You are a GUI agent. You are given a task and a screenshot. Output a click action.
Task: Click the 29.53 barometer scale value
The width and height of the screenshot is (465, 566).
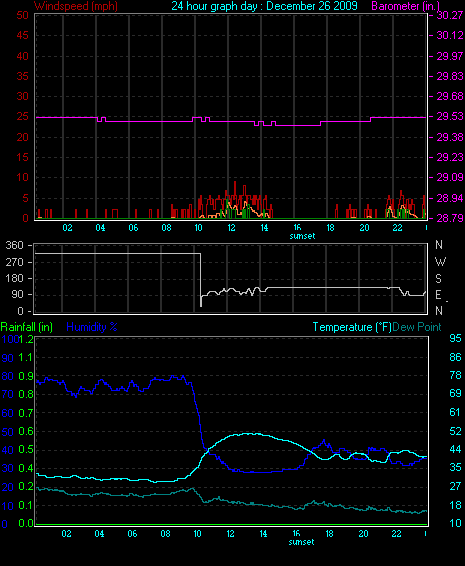(449, 117)
